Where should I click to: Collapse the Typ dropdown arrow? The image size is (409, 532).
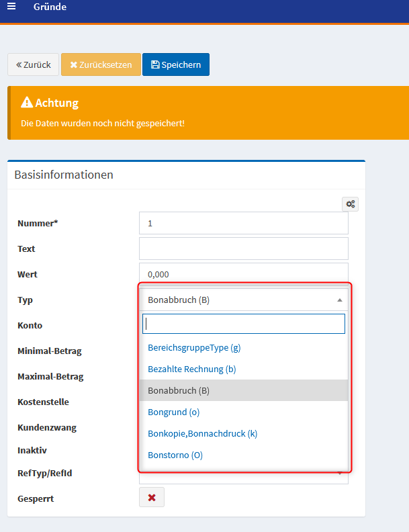339,300
